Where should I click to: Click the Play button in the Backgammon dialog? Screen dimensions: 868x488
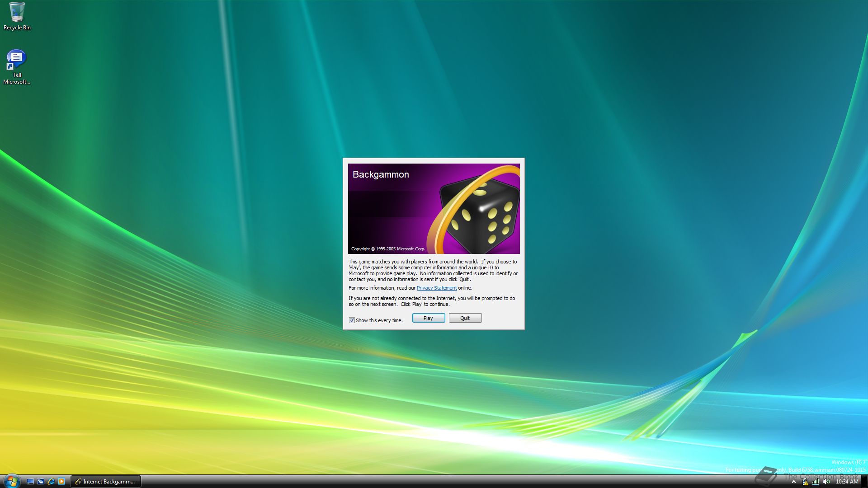click(x=428, y=318)
